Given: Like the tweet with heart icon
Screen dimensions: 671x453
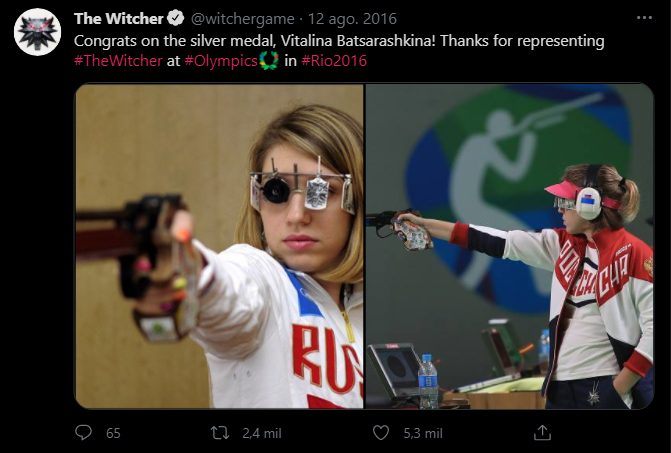Looking at the screenshot, I should [380, 433].
